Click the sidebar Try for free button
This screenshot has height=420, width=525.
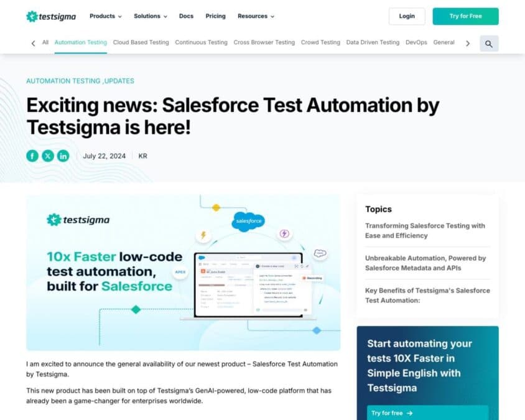click(x=427, y=413)
